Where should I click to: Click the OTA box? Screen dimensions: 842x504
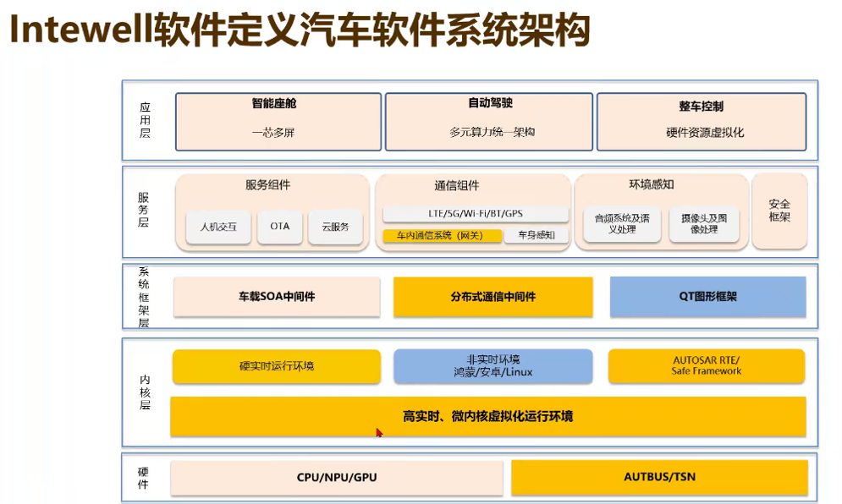tap(279, 227)
